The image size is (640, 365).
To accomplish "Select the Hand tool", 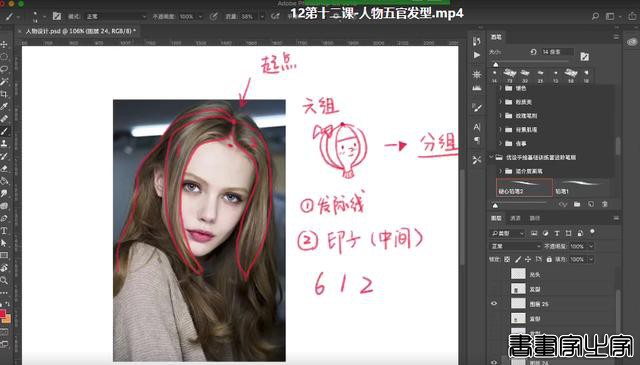I will 4,268.
